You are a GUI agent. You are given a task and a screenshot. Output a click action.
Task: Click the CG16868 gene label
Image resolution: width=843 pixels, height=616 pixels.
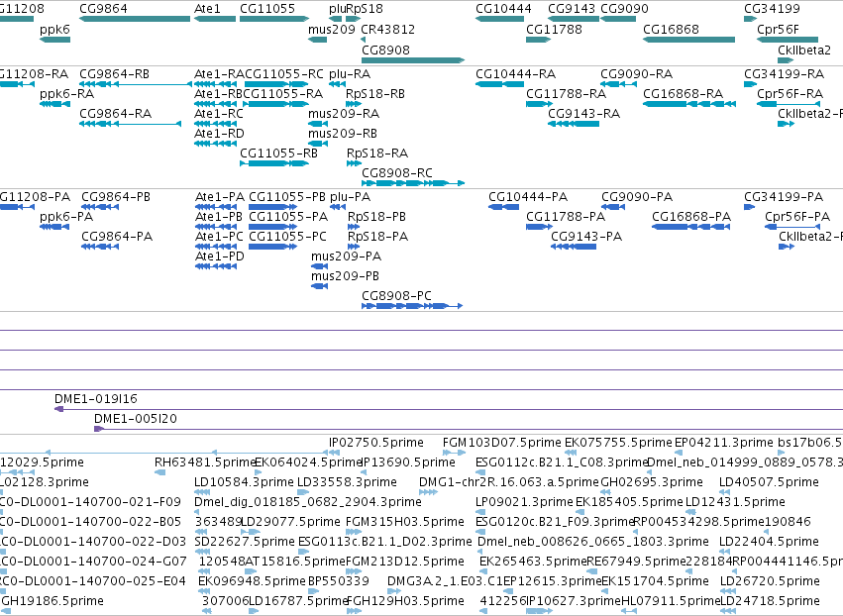[x=671, y=29]
